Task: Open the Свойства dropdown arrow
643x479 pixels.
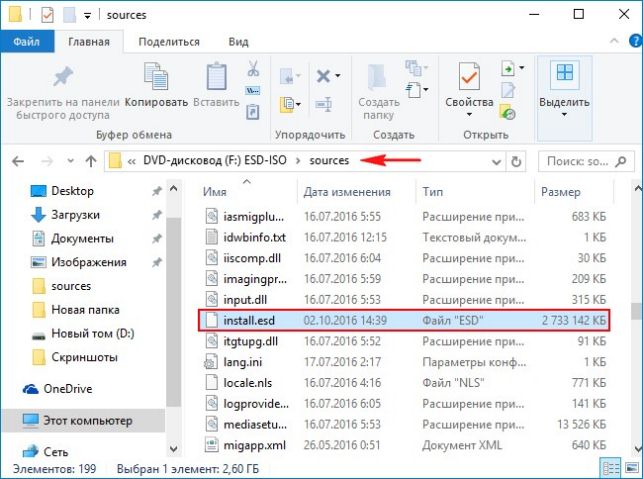Action: click(469, 114)
